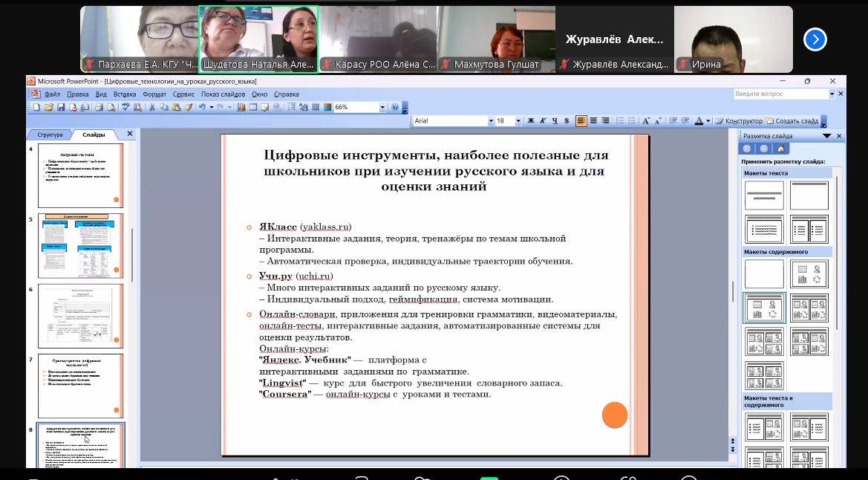Screen dimensions: 868x480
Task: Select the Format Painter brush icon
Action: pyautogui.click(x=189, y=108)
